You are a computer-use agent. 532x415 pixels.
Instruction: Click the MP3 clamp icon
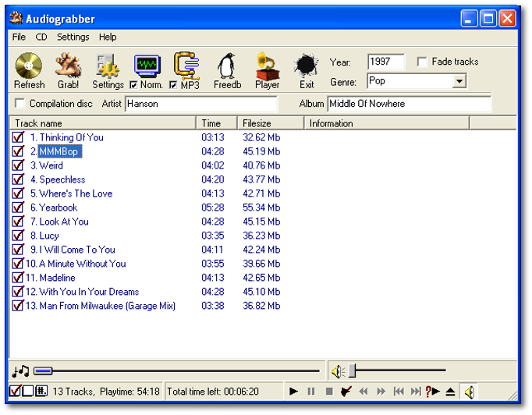[186, 66]
